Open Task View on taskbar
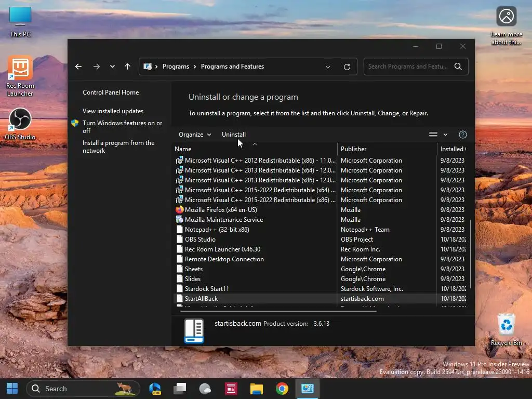The width and height of the screenshot is (532, 399). 180,389
